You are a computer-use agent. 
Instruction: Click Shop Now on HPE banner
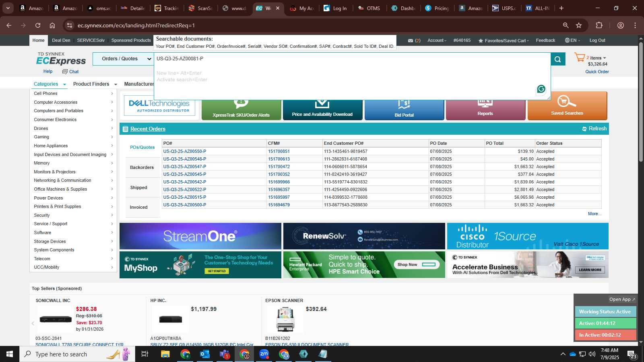[416, 265]
